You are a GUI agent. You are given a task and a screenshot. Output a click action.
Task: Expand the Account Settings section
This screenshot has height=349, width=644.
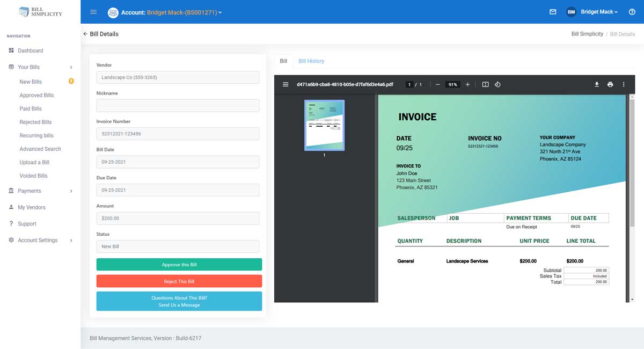point(40,240)
